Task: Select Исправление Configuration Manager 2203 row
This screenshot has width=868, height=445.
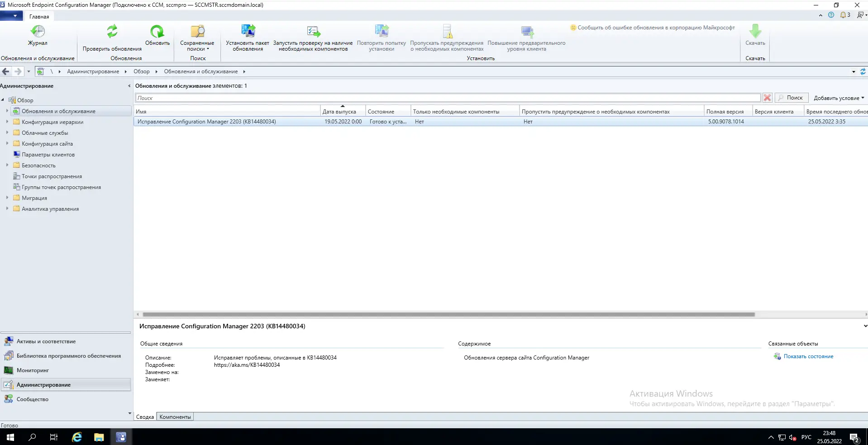Action: [501, 122]
